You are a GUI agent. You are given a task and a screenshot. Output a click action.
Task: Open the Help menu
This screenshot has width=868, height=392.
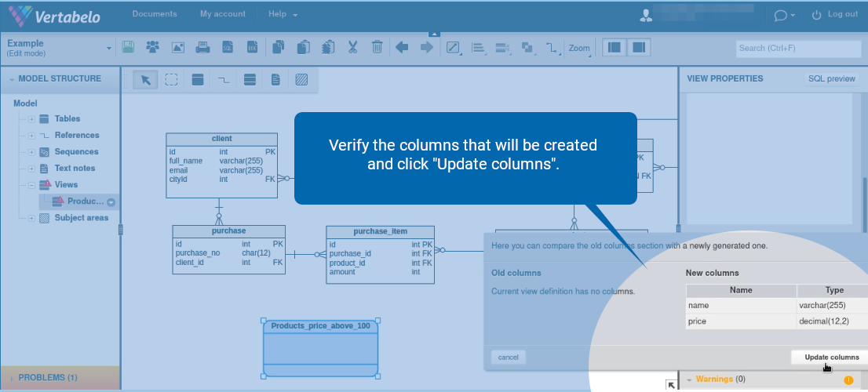(x=283, y=14)
